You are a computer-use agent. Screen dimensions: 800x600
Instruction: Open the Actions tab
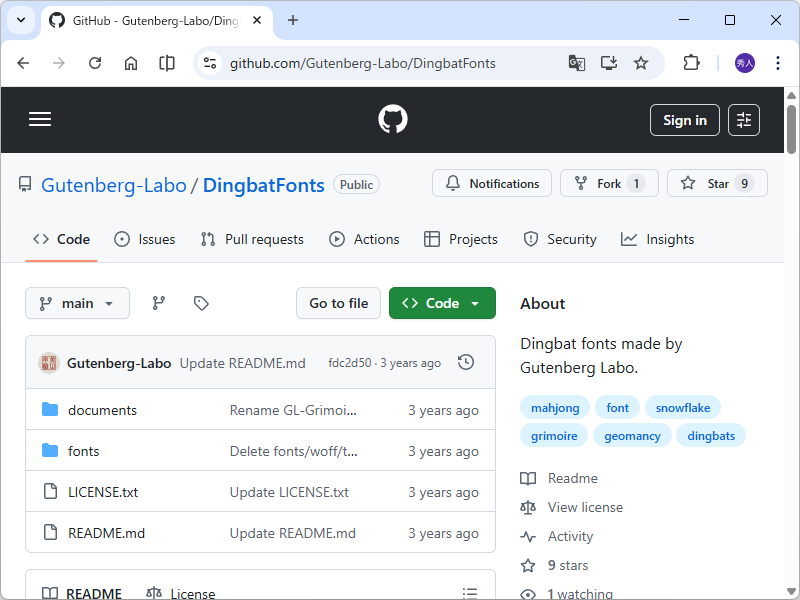pos(364,239)
